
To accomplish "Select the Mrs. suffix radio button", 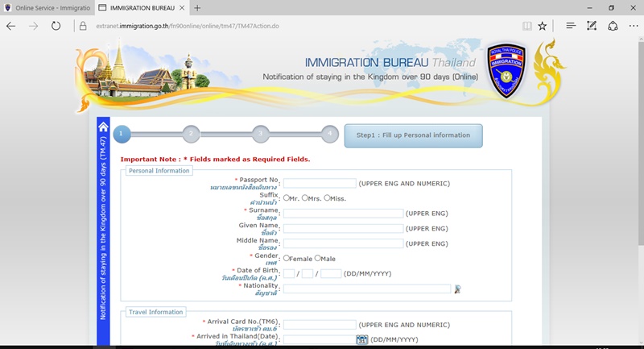I will (x=305, y=198).
